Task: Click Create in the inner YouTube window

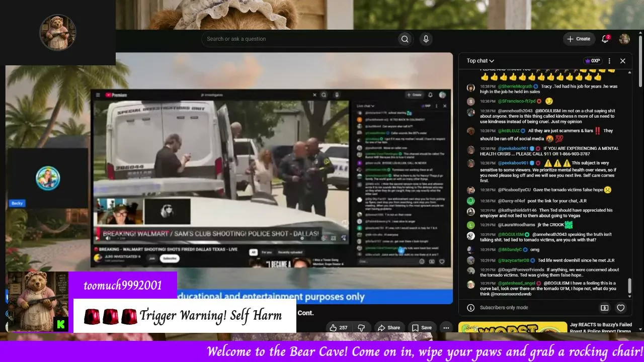Action: pos(415,95)
